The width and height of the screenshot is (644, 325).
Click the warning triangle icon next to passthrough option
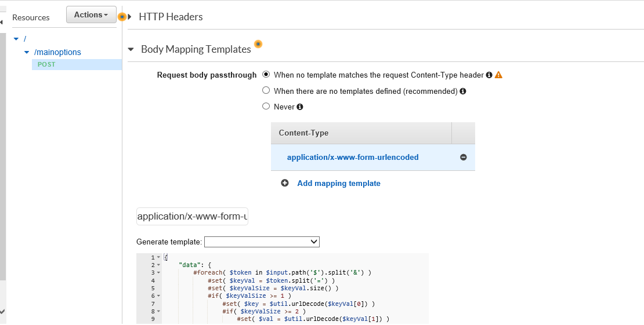[498, 75]
